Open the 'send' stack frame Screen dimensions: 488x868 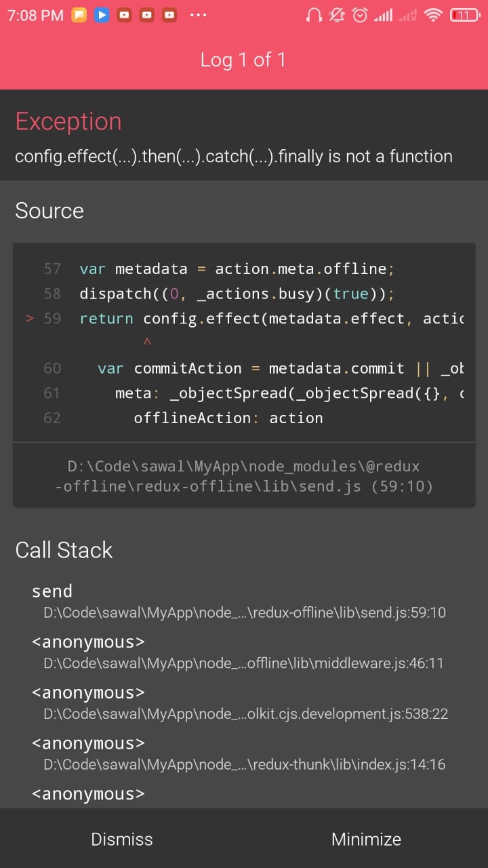click(52, 591)
